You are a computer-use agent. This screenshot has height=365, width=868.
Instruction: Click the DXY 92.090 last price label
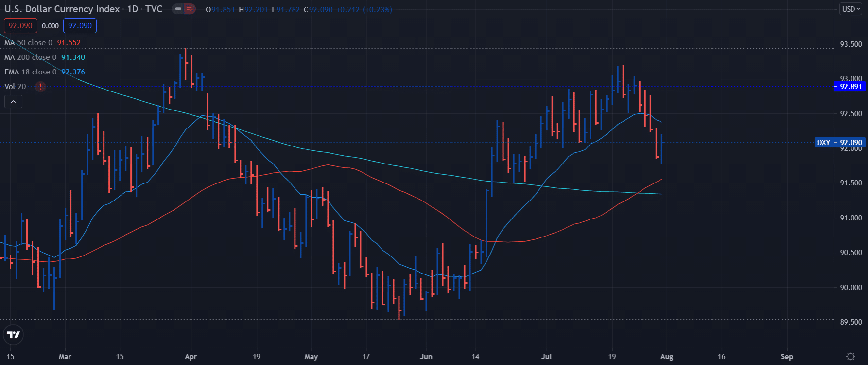[840, 143]
